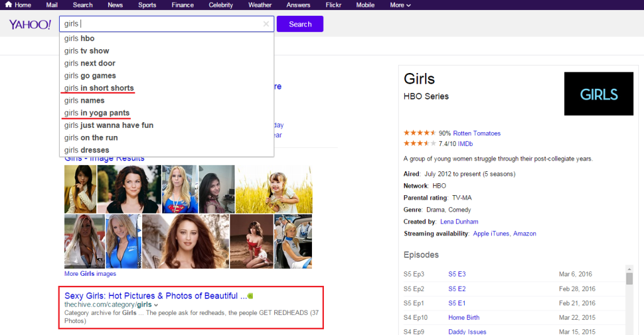Open Flickr from the top navigation bar

click(334, 5)
